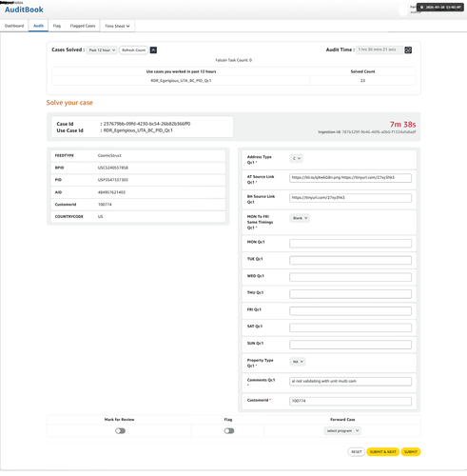Switch to the Audit tab

(x=38, y=26)
